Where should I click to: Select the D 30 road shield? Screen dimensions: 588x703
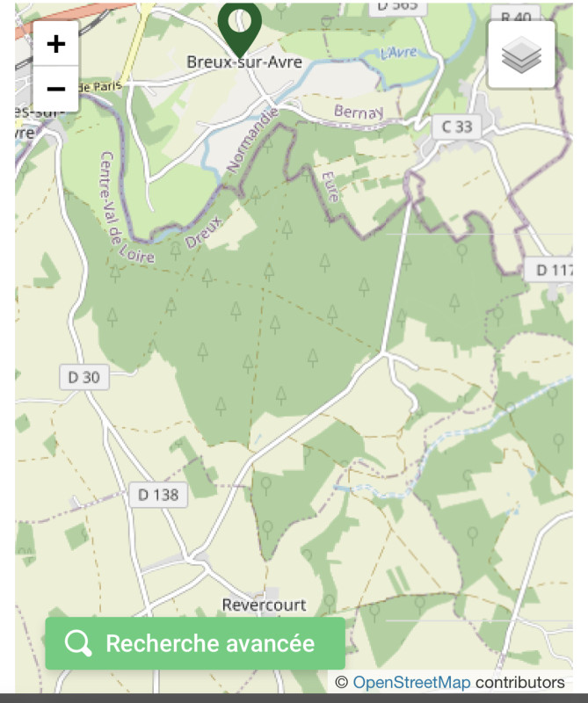(84, 377)
